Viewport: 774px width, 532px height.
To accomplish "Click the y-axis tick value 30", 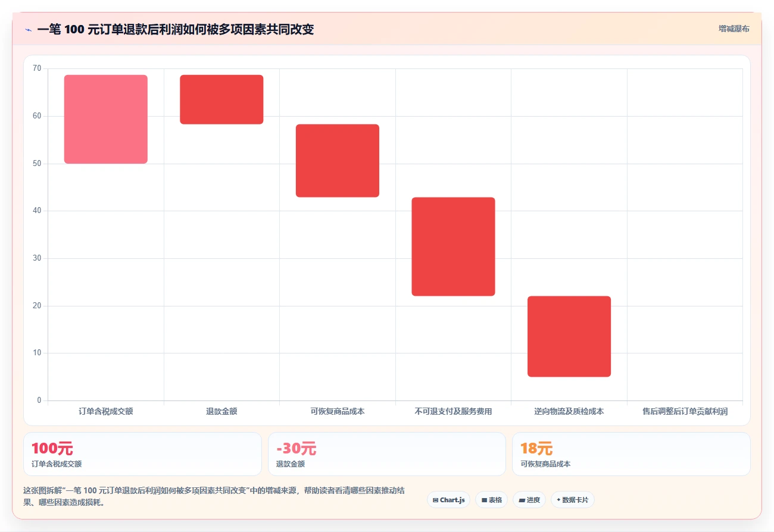I will click(37, 258).
